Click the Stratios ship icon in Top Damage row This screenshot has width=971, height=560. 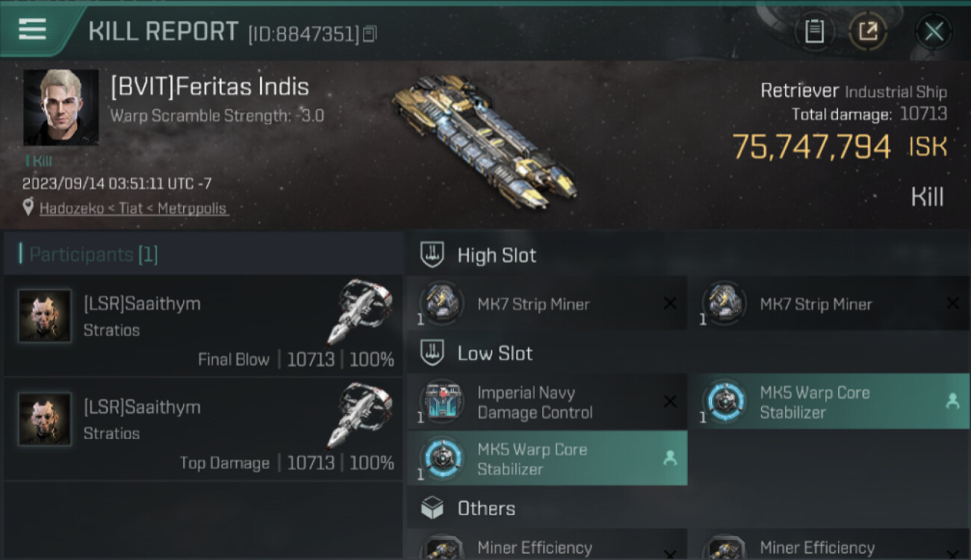click(359, 414)
